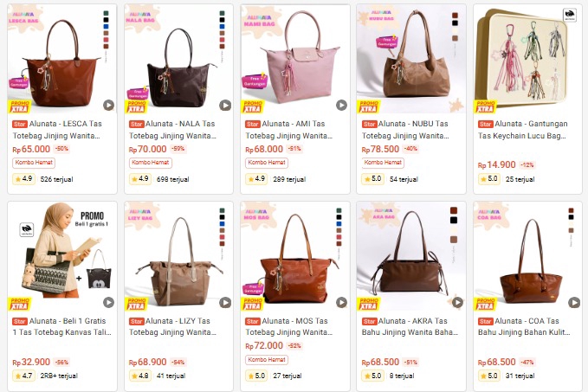Click Kombo Hemat tag under MOS bag

267,360
